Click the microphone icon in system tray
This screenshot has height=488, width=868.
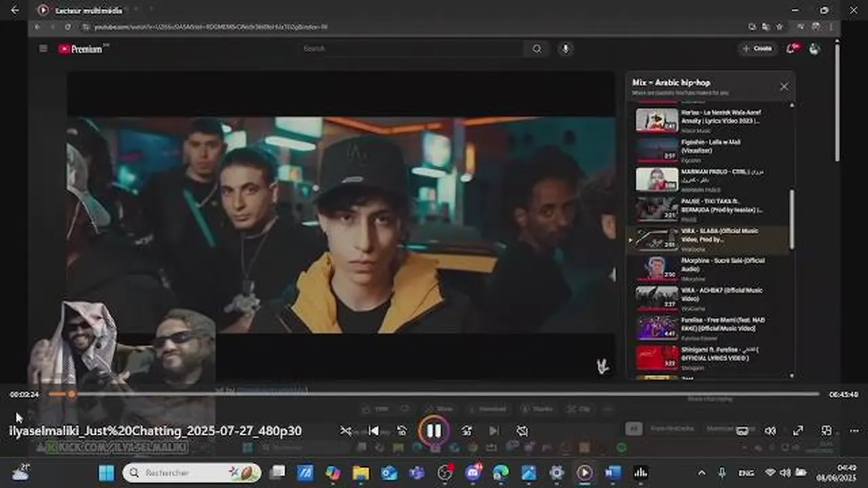pos(722,472)
